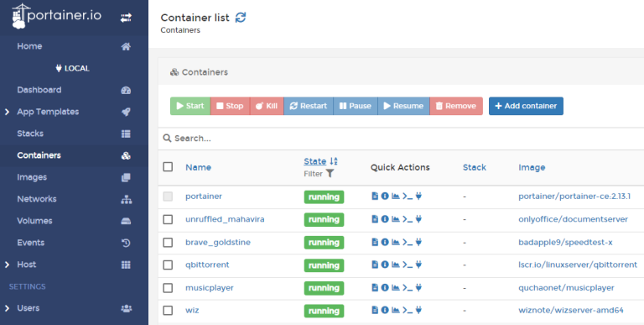Refresh the container list icon
This screenshot has height=325, width=644.
coord(241,18)
